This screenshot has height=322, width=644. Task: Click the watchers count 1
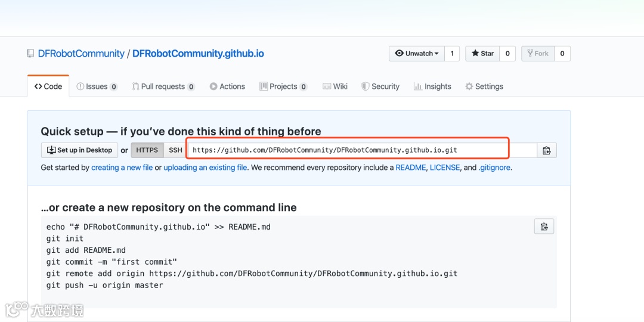pyautogui.click(x=452, y=54)
